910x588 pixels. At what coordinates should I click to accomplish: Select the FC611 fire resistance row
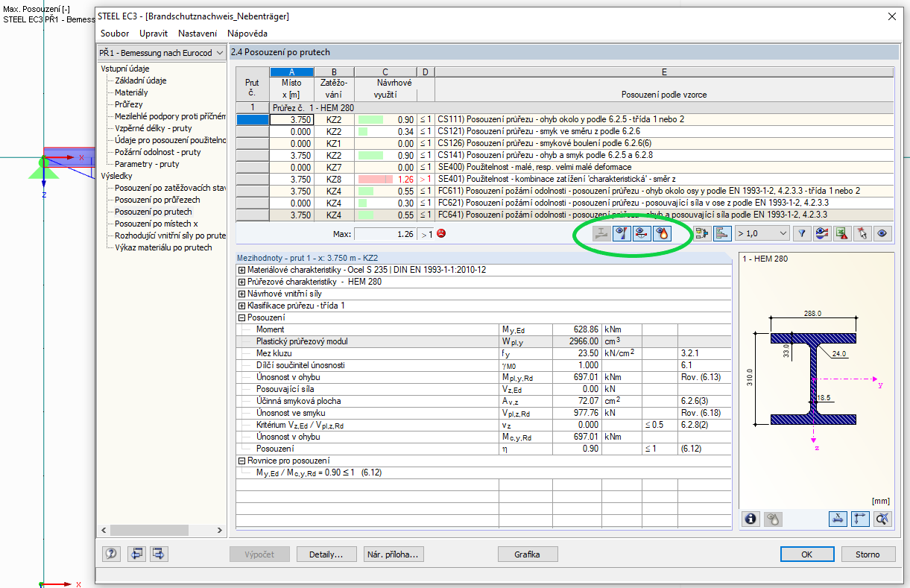click(x=564, y=191)
